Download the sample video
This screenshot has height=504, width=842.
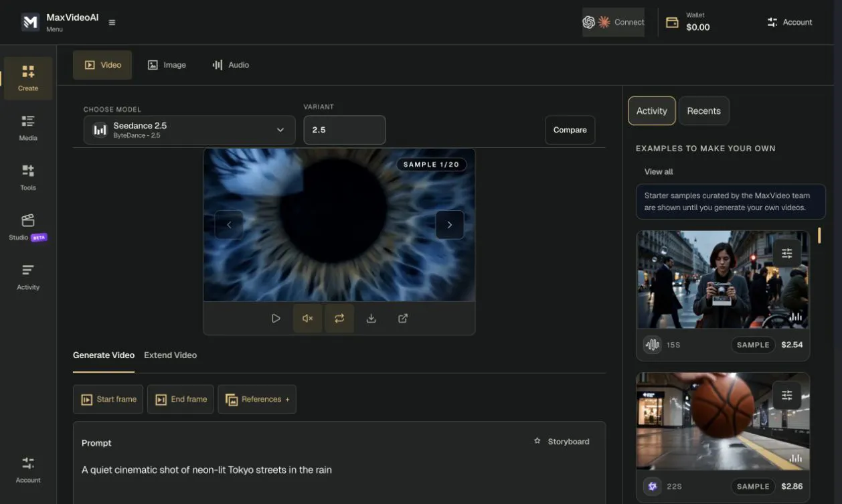coord(371,319)
